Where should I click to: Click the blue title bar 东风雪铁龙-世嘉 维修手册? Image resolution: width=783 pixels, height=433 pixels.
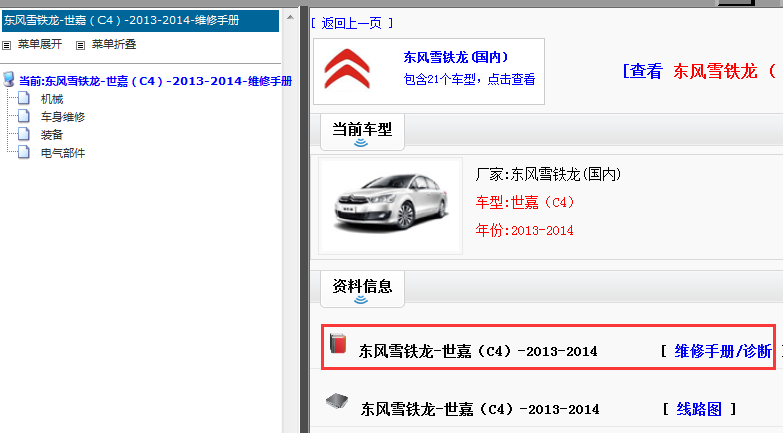(140, 20)
